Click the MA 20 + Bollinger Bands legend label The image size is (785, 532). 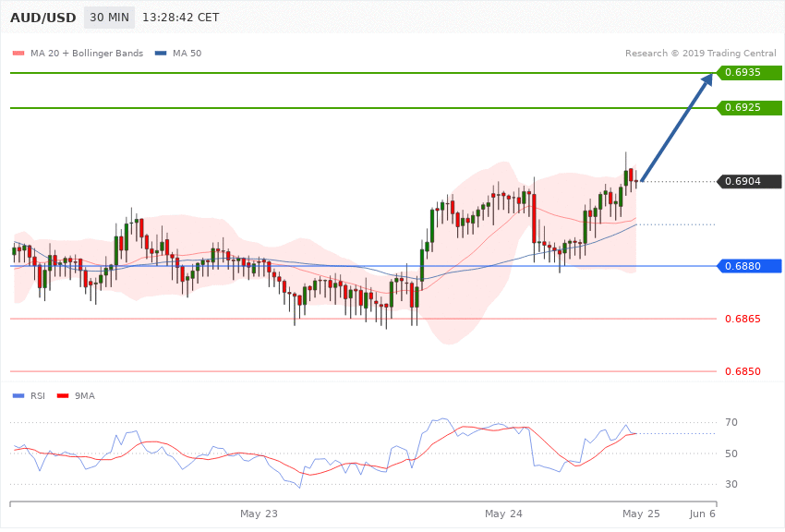[87, 53]
